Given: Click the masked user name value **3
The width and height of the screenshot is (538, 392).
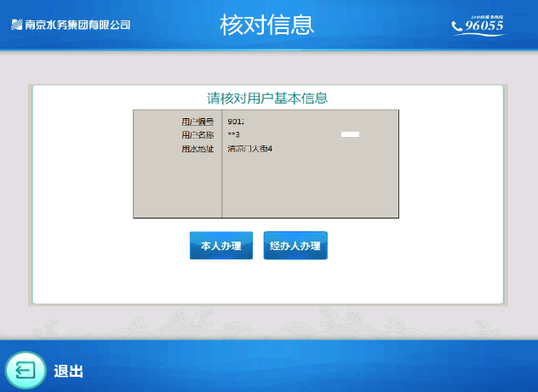Looking at the screenshot, I should click(234, 135).
